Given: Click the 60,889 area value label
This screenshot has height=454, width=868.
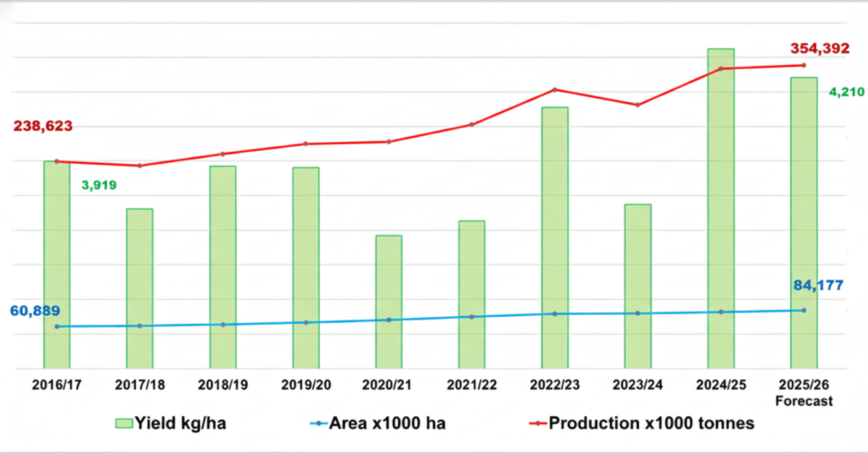Looking at the screenshot, I should (x=34, y=312).
